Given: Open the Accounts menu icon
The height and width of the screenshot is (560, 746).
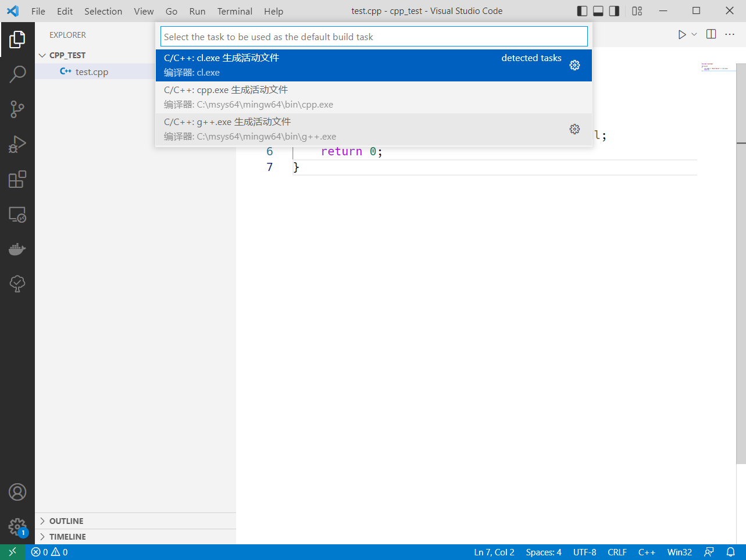Looking at the screenshot, I should [17, 492].
